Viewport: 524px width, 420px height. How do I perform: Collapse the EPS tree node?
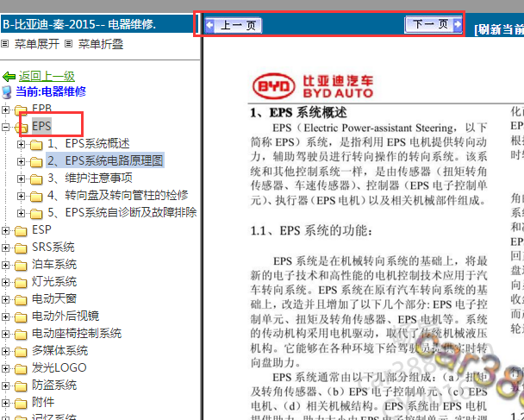tap(5, 127)
